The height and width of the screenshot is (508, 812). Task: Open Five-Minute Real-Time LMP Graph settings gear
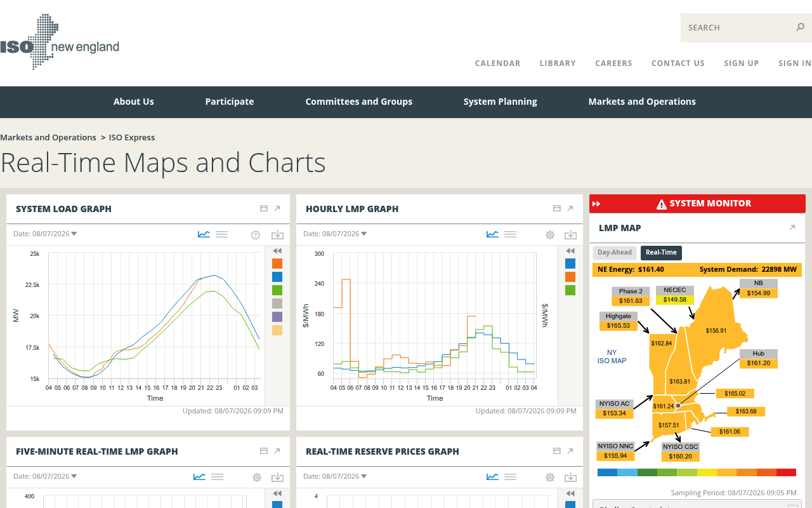click(x=257, y=478)
